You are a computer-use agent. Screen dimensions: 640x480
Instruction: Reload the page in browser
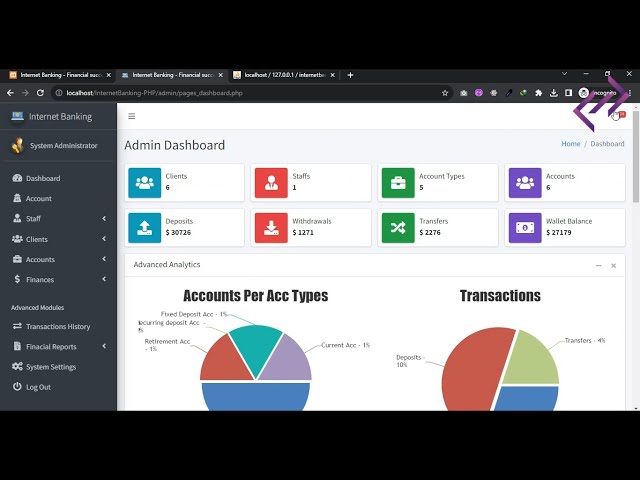point(40,93)
